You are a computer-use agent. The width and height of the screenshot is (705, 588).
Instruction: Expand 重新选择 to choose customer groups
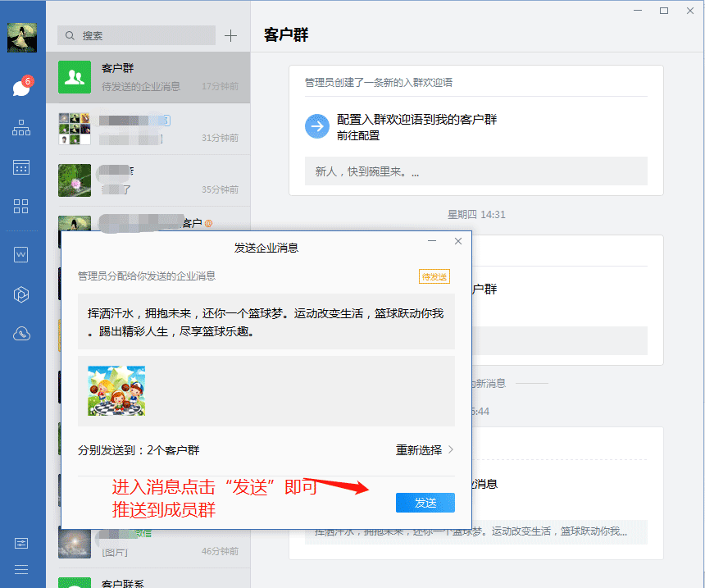pos(425,450)
